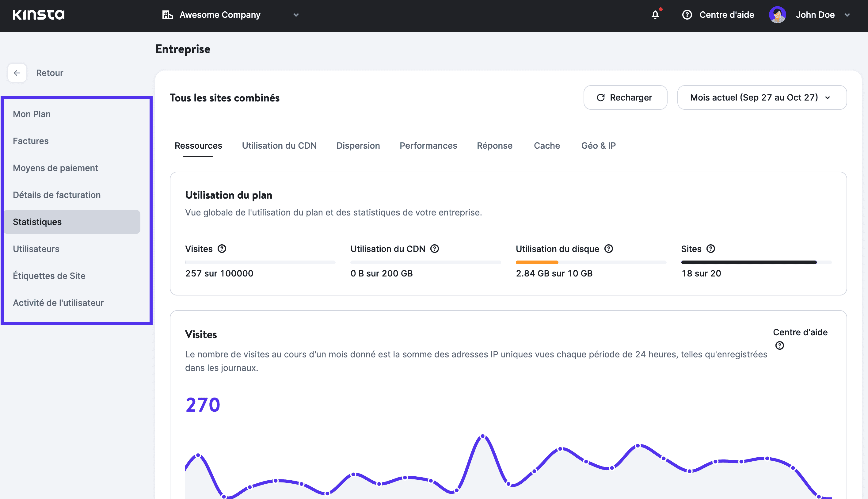Click John Doe's avatar image

(777, 15)
